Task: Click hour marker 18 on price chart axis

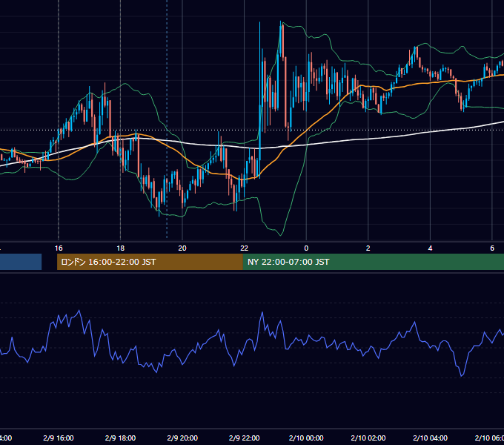Action: coord(121,248)
